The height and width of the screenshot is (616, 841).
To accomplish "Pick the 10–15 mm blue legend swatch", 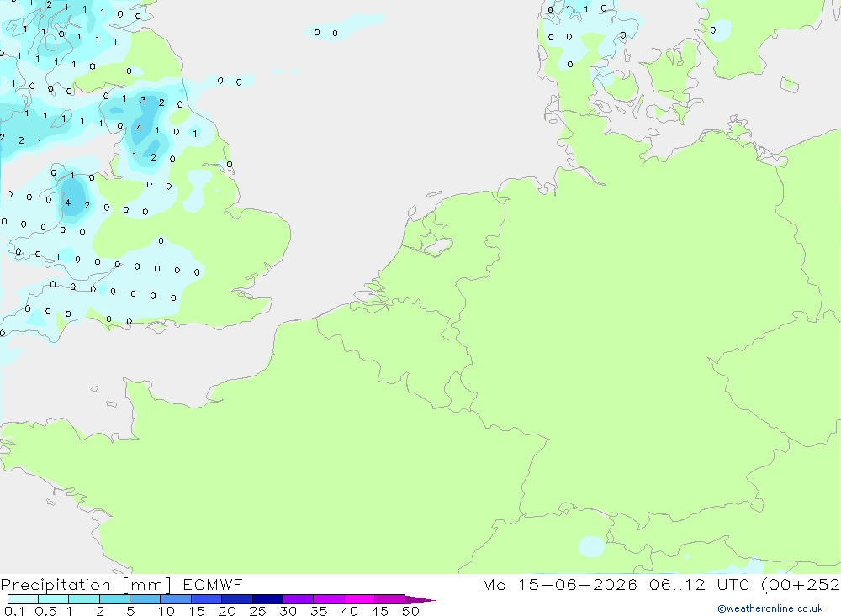I will click(x=176, y=599).
